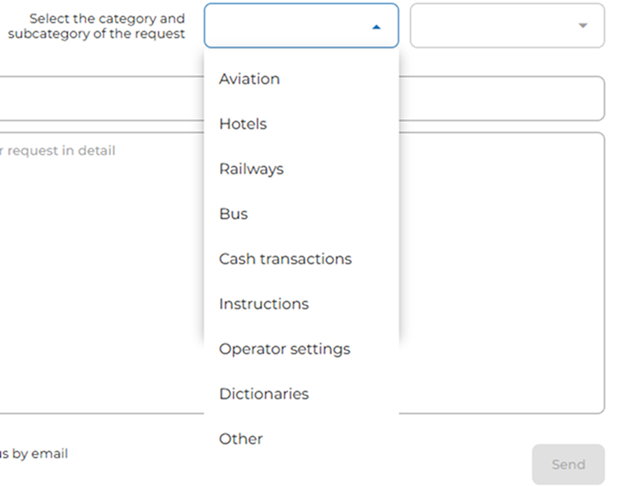
Task: Select Aviation from the category list
Action: click(x=249, y=79)
